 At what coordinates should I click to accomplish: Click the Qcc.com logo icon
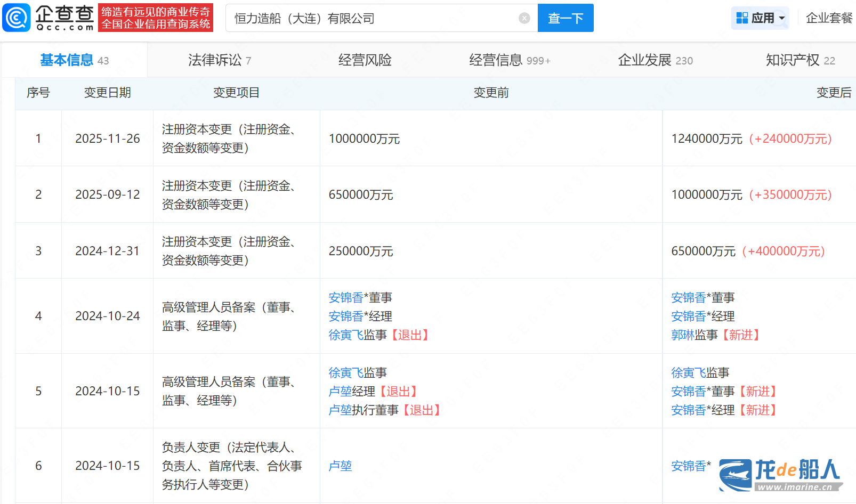point(17,18)
